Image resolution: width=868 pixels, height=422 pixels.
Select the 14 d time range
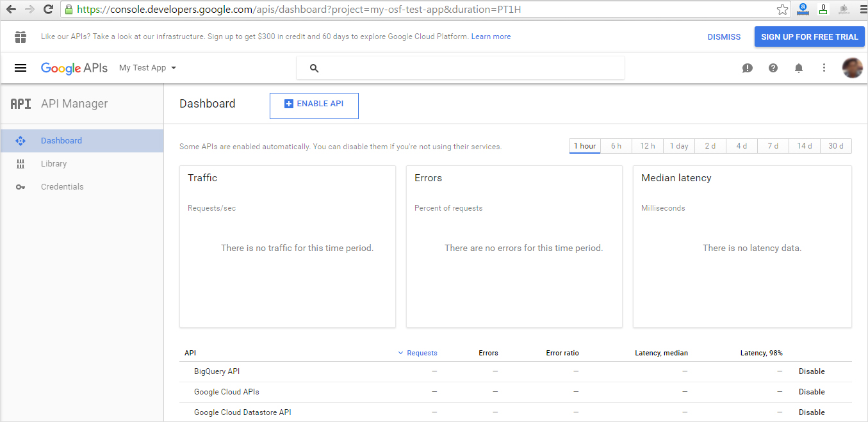pos(805,146)
